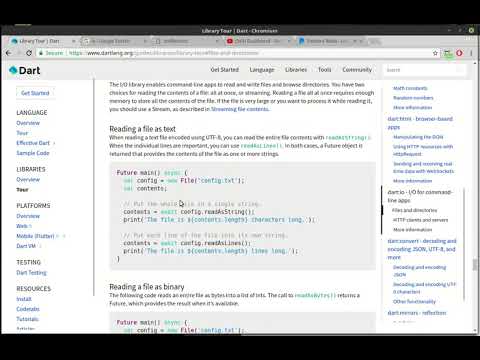Image resolution: width=480 pixels, height=360 pixels.
Task: Open dart:html - browser-based apps TOC link
Action: tap(420, 123)
